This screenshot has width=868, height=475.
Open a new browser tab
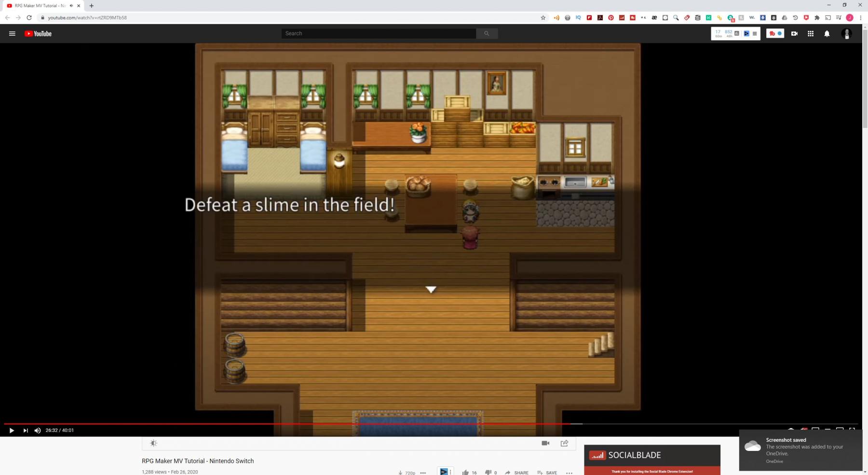point(92,6)
